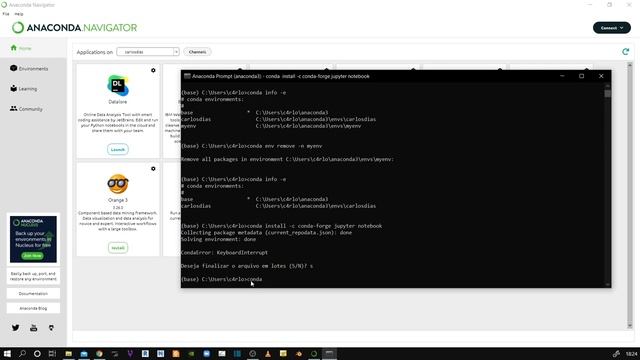The height and width of the screenshot is (360, 640).
Task: Open the Anaconda Blog link
Action: pos(33,308)
